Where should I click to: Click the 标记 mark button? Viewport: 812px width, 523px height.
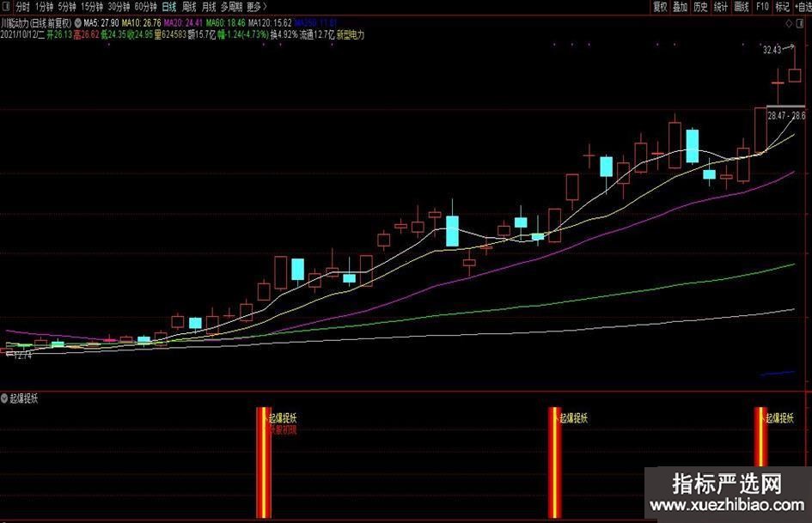(x=782, y=7)
